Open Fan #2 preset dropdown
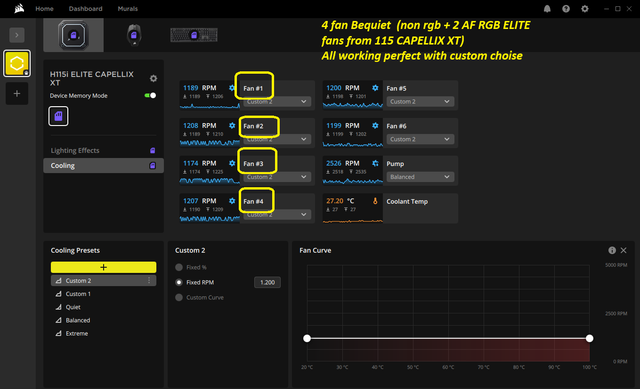Viewport: 640px width, 389px height. coord(277,139)
